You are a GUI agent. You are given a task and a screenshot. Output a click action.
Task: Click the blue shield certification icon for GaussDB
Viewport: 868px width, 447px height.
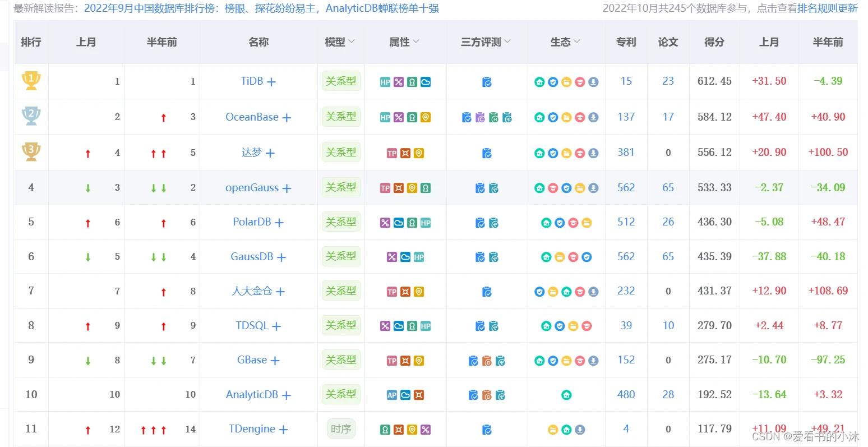pos(585,256)
